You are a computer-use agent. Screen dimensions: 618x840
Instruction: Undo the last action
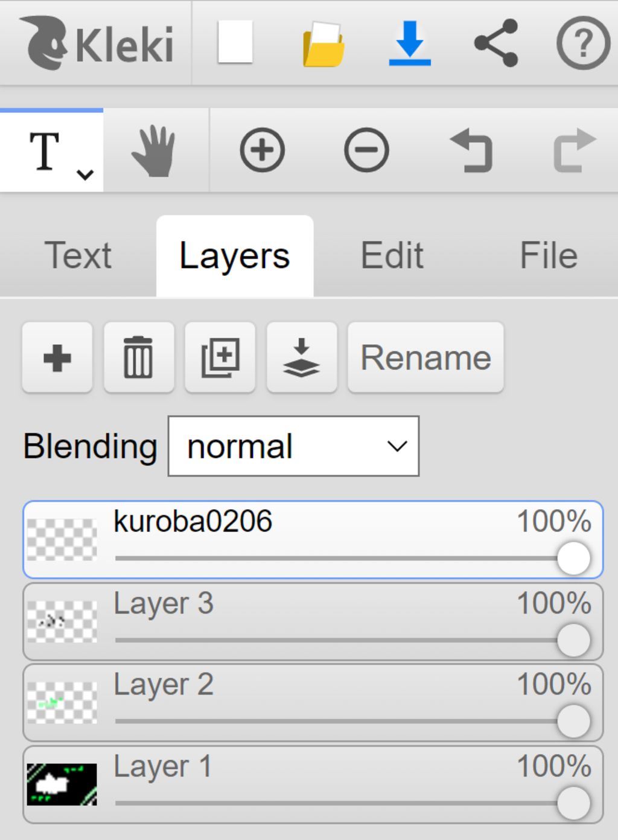(x=471, y=151)
